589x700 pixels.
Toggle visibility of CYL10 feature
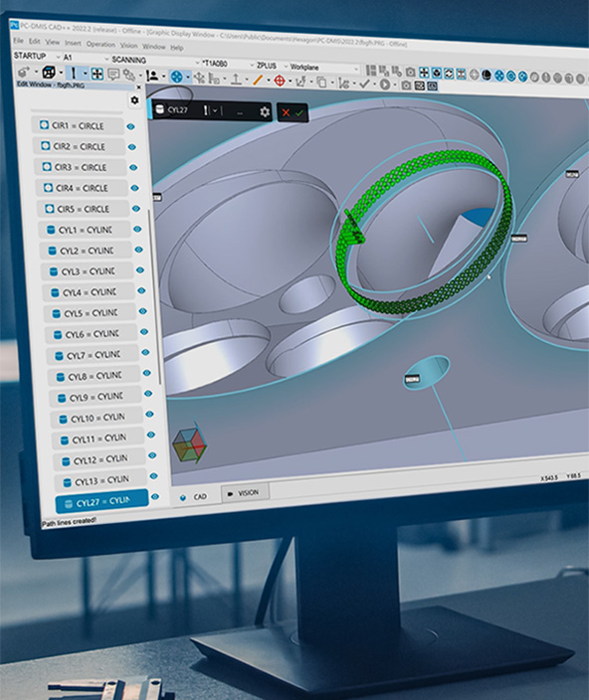tap(149, 415)
